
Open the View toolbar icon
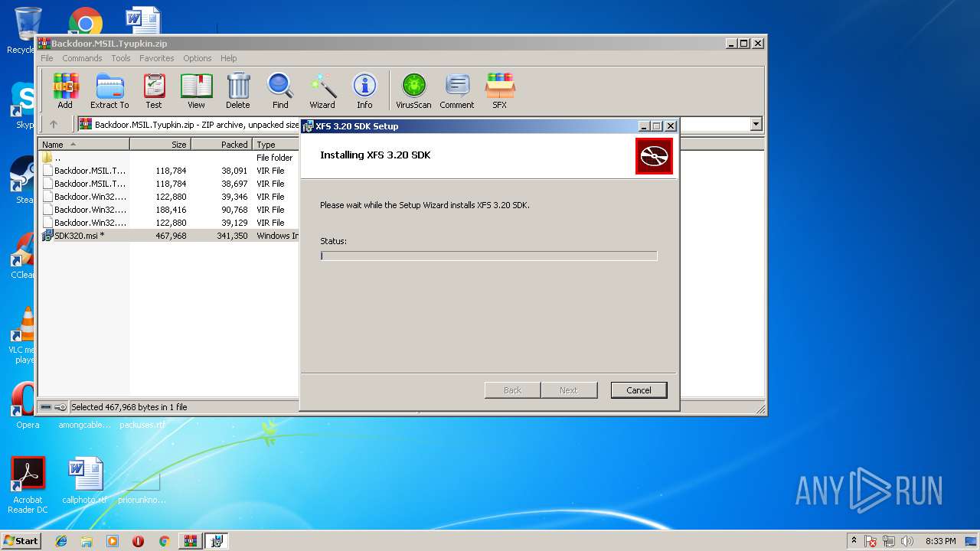coord(196,91)
